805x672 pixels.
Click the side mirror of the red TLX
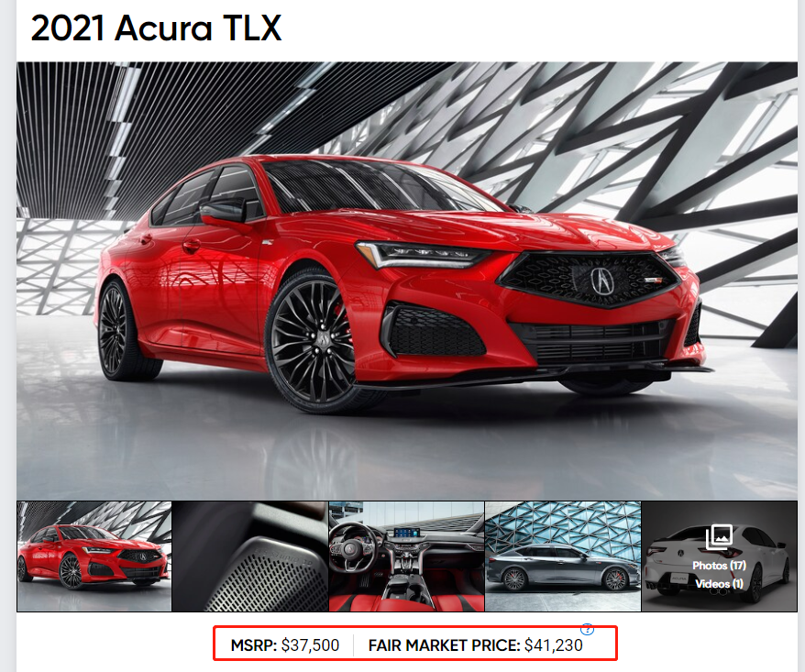pyautogui.click(x=224, y=211)
